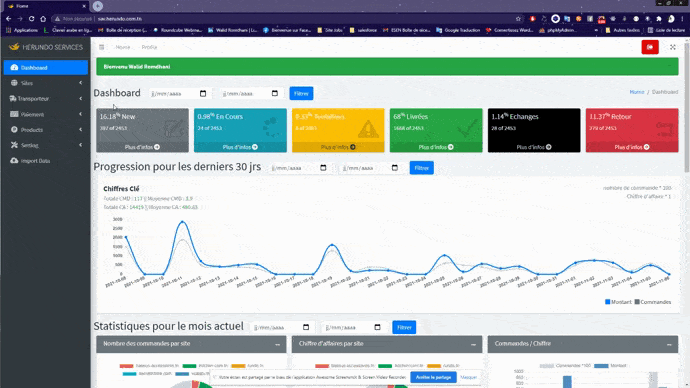Open Plus d'infos on New card
This screenshot has height=388, width=690.
click(142, 147)
